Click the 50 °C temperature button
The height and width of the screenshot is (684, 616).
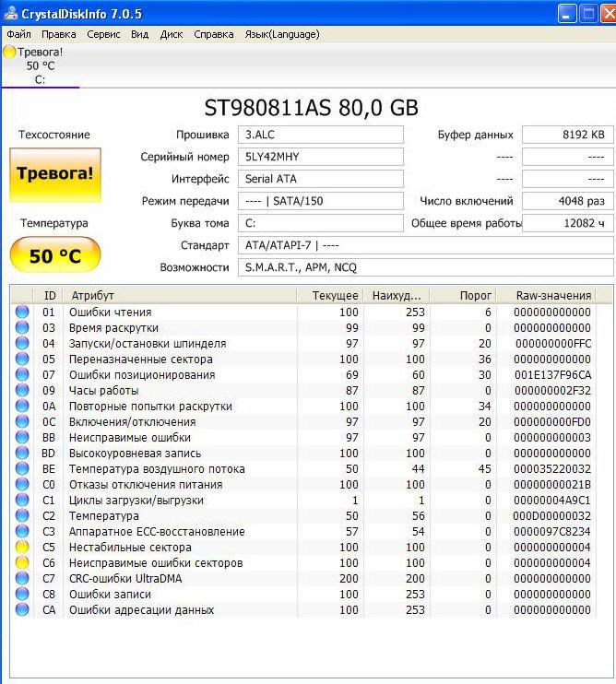coord(54,255)
